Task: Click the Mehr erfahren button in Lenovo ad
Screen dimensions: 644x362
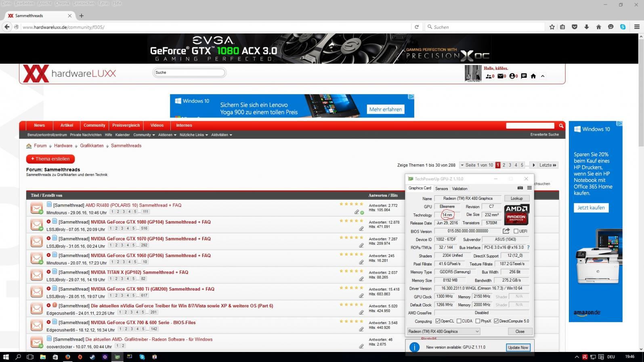Action: pos(386,109)
